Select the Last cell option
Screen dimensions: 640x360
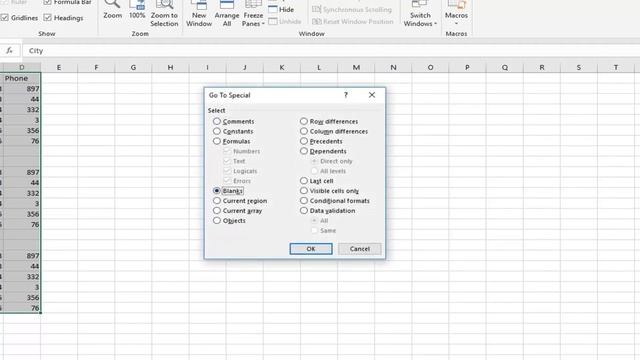pos(304,181)
